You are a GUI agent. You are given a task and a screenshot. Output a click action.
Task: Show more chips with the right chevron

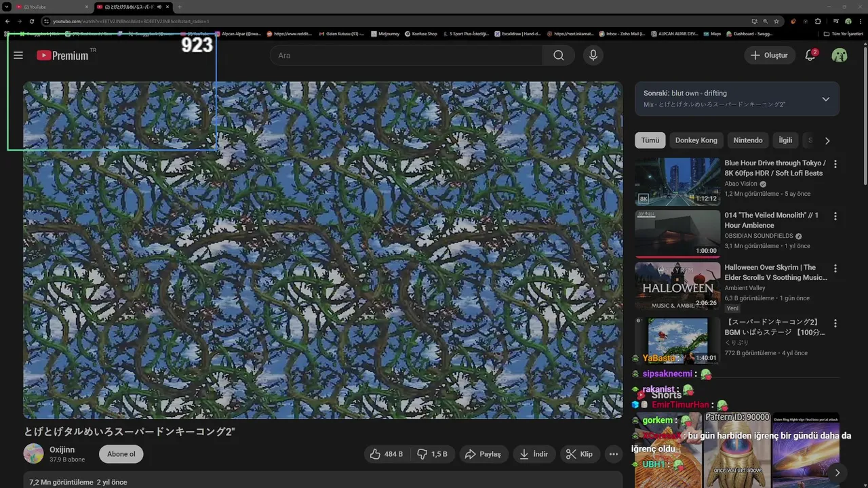click(827, 141)
